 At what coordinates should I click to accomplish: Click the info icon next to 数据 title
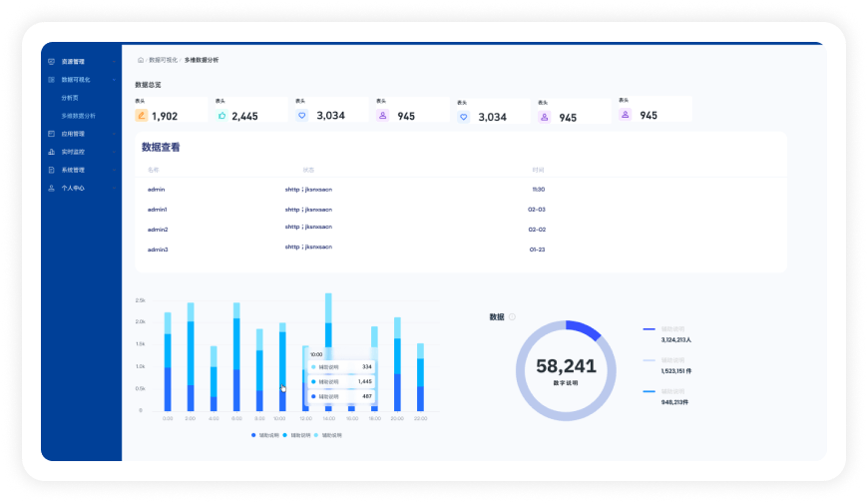click(x=512, y=316)
